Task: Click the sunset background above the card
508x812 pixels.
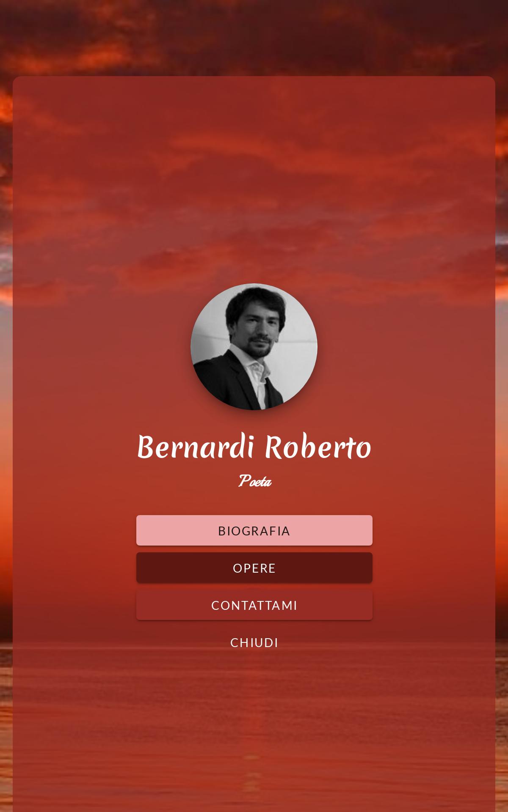Action: 254,38
